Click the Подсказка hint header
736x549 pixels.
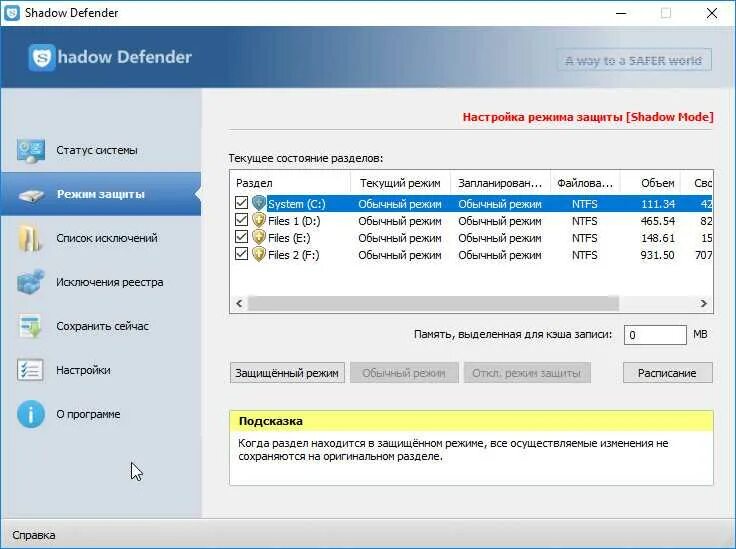(x=471, y=421)
